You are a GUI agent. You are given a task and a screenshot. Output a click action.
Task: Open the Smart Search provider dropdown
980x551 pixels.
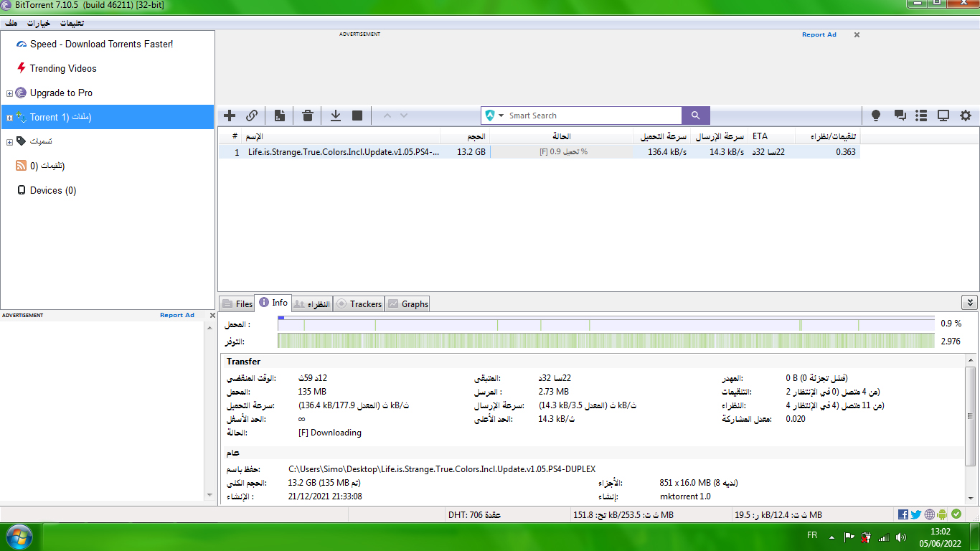tap(495, 116)
